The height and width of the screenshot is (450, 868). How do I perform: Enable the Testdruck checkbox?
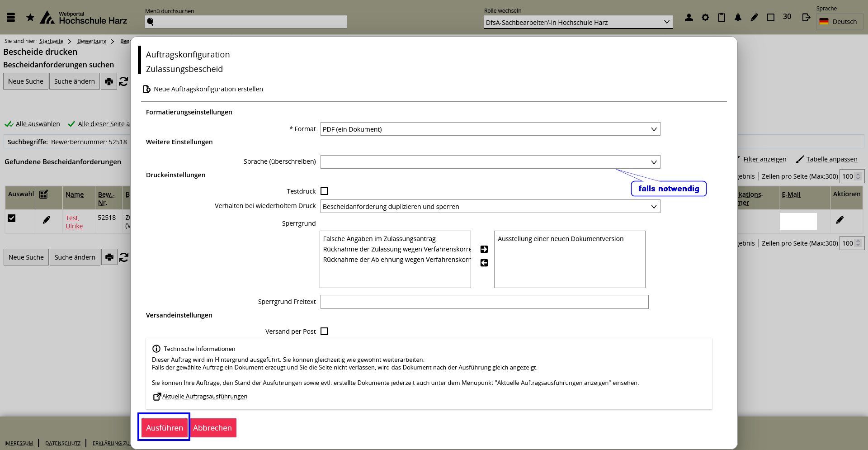[x=324, y=191]
